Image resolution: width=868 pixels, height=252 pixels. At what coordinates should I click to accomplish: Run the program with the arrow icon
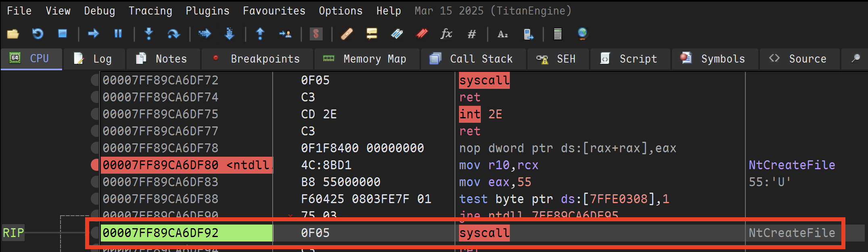pos(94,34)
